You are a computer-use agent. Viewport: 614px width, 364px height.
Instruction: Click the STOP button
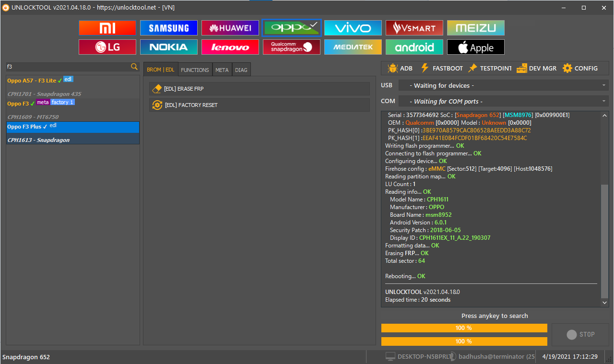[580, 334]
